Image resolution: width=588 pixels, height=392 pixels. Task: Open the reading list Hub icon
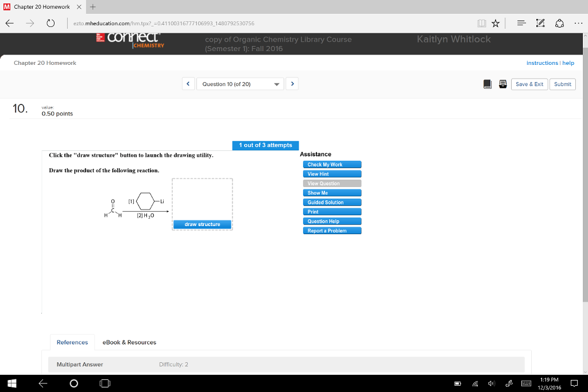coord(521,23)
